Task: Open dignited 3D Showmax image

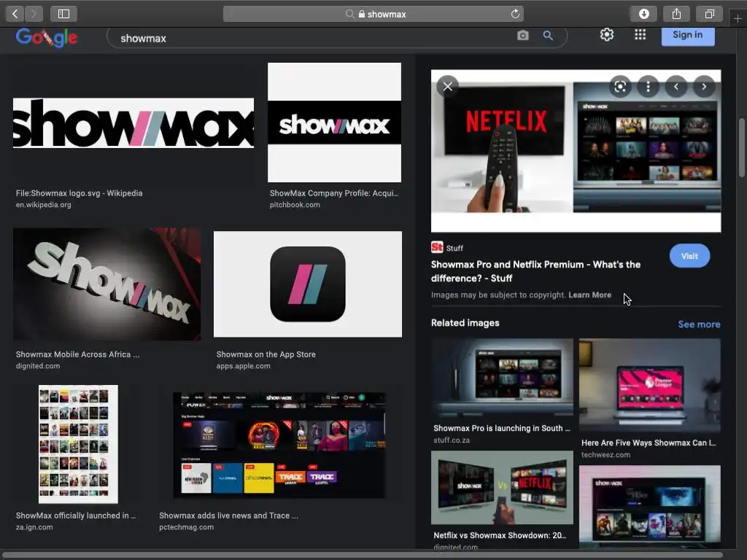Action: click(x=107, y=284)
